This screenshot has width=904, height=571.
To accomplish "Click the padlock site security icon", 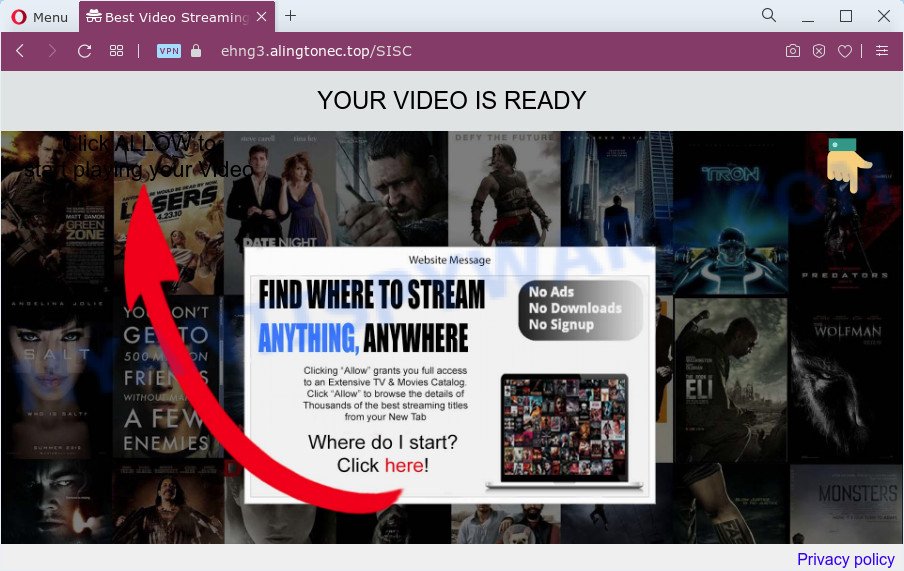I will pos(196,51).
